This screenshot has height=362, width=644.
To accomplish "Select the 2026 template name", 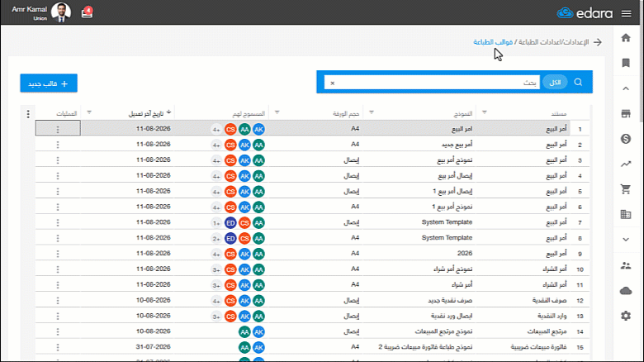I will click(x=465, y=254).
